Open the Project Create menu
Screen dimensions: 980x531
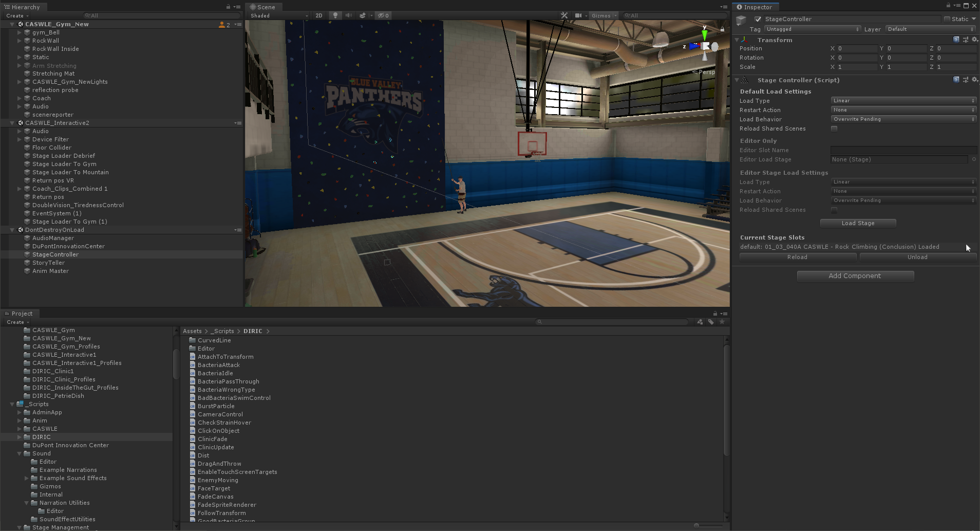coord(17,322)
